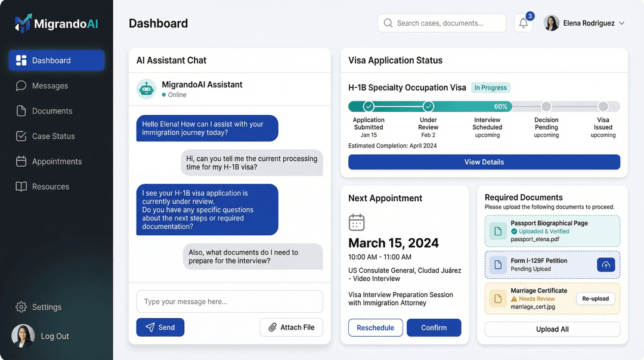Click the search magnifier icon
Viewport: 644px width, 360px height.
pyautogui.click(x=388, y=23)
